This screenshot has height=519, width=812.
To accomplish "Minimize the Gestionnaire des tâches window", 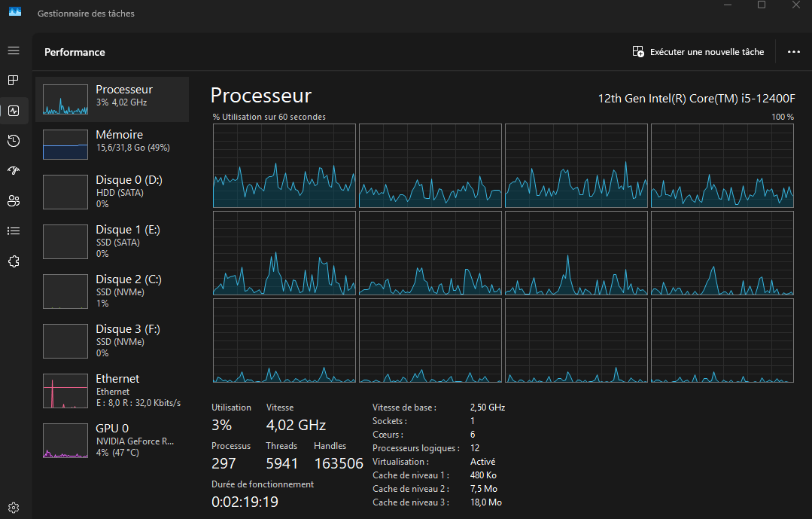I will tap(728, 5).
